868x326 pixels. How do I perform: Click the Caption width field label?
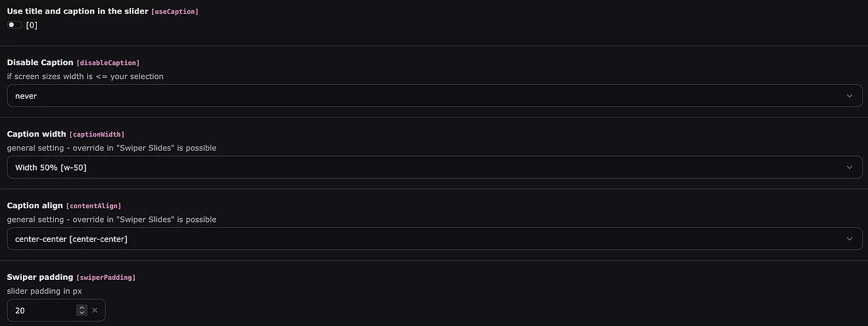pos(36,134)
